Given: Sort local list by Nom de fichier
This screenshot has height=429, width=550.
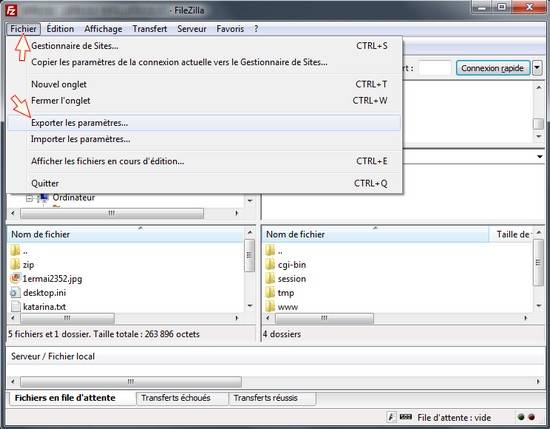Looking at the screenshot, I should [125, 234].
